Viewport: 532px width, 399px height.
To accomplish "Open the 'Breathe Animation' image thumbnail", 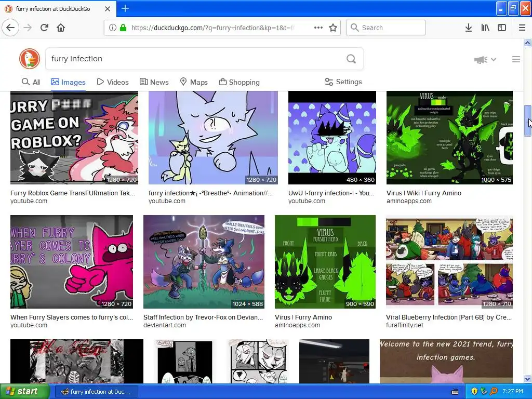I will [x=213, y=137].
